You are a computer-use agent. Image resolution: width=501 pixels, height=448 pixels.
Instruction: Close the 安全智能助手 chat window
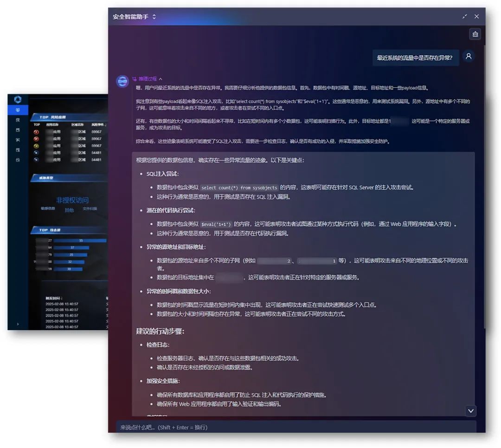tap(476, 16)
